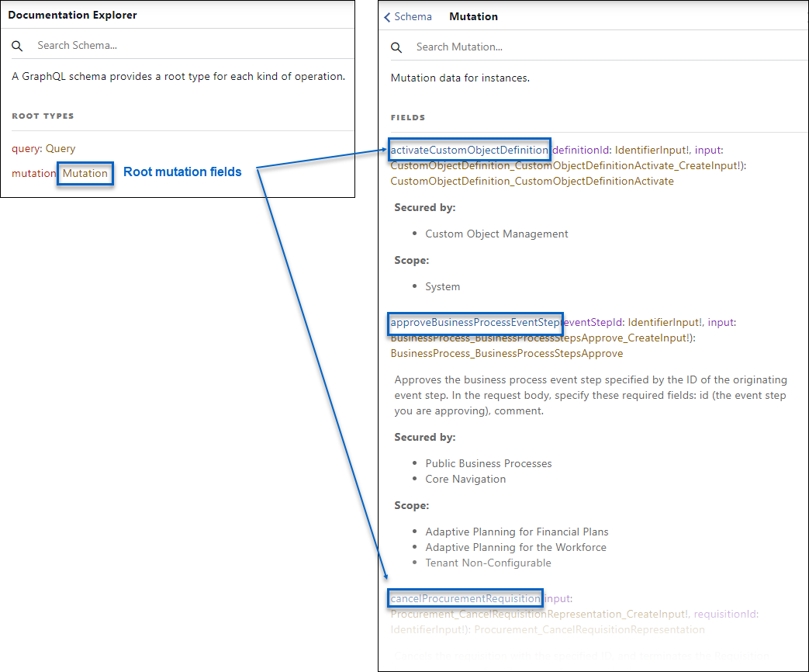Click the 'Core Navigation' entry
Viewport: 809px width, 672px height.
(x=465, y=479)
